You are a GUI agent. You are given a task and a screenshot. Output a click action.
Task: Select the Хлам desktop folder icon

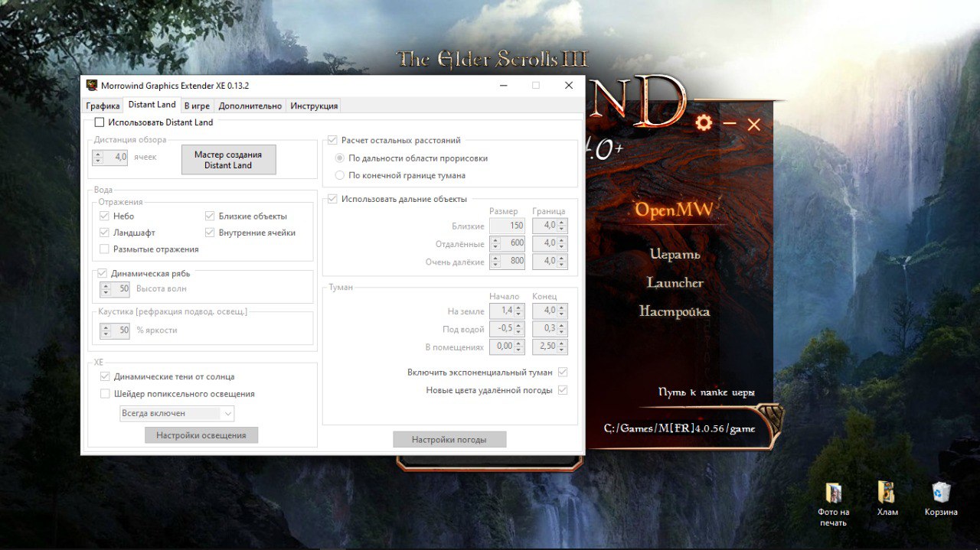click(887, 499)
